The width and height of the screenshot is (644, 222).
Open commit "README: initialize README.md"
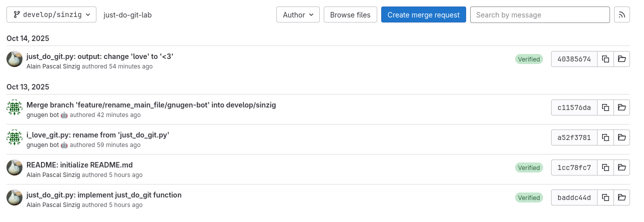[x=79, y=165]
